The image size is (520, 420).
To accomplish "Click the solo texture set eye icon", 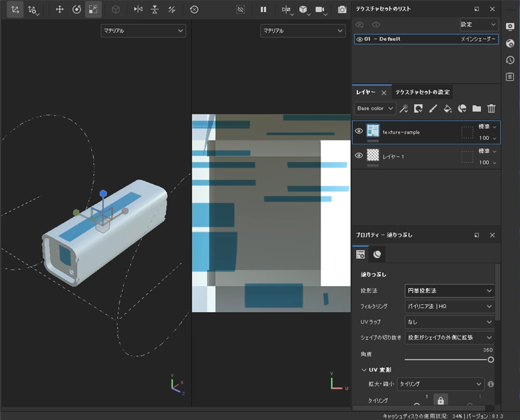I will [x=376, y=25].
